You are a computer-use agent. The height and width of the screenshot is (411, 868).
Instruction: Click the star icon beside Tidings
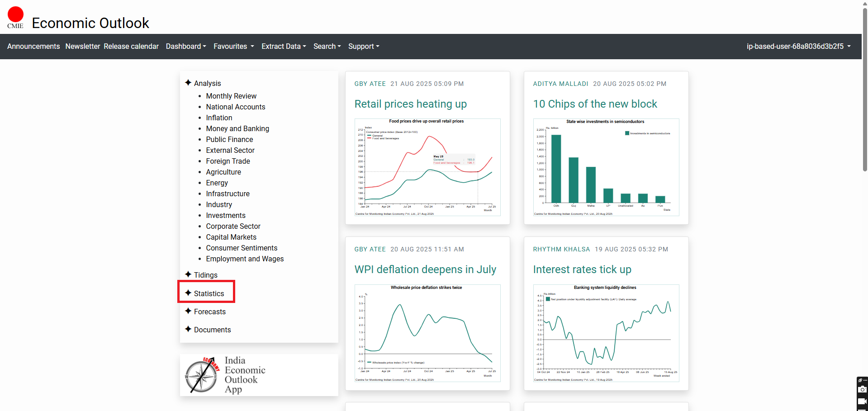coord(188,274)
